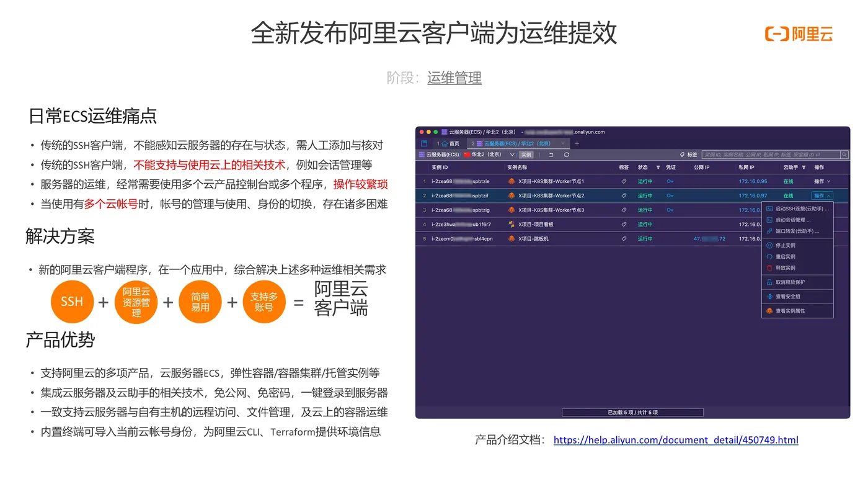Click private IP 172.16.0.97

point(753,195)
